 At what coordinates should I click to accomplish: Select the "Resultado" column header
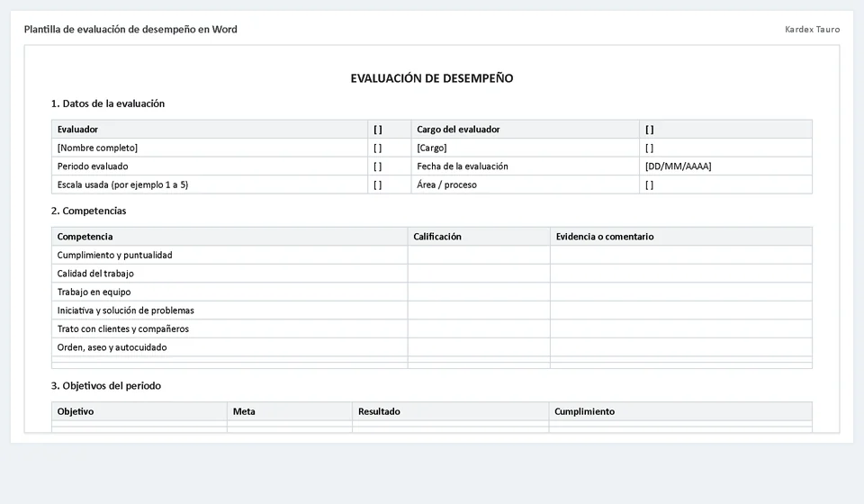pos(451,411)
